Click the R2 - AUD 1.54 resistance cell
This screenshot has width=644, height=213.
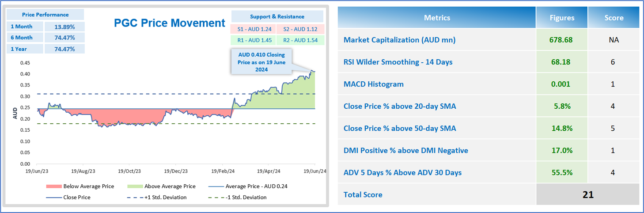pyautogui.click(x=301, y=40)
